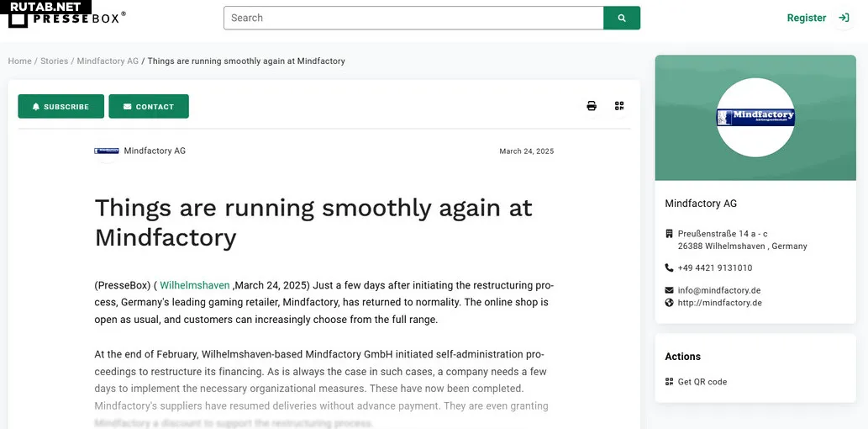The image size is (868, 429).
Task: Open Mindfactory AG breadcrumb link
Action: click(108, 61)
